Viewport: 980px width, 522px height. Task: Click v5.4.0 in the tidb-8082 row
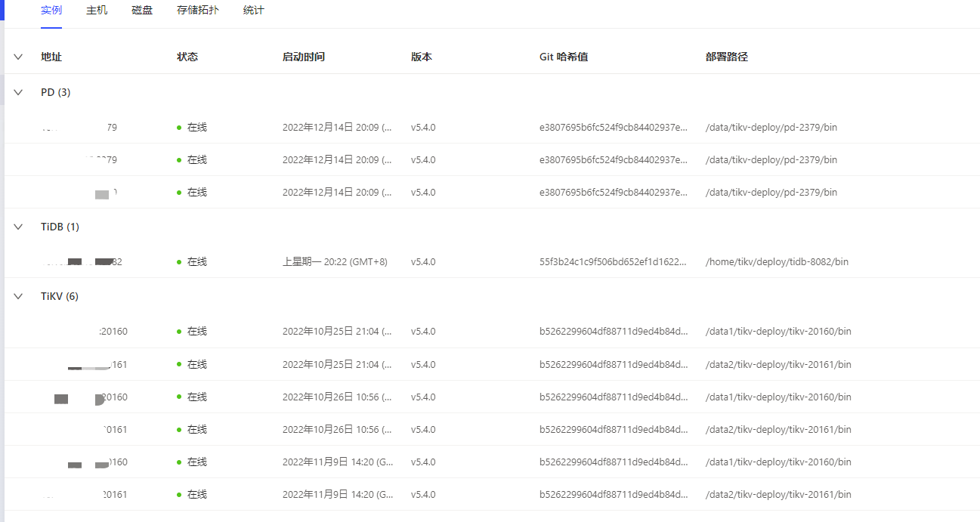(423, 261)
